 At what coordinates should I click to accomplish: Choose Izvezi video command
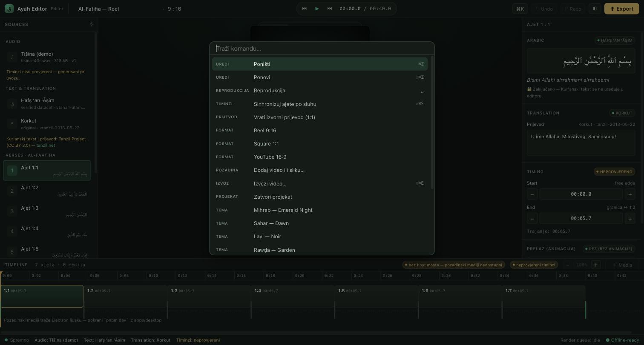(319, 183)
